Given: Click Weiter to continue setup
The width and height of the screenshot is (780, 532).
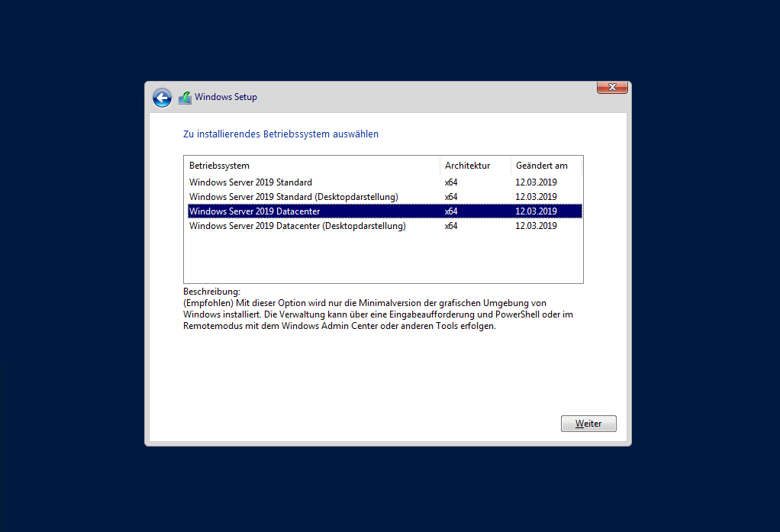Looking at the screenshot, I should click(588, 424).
